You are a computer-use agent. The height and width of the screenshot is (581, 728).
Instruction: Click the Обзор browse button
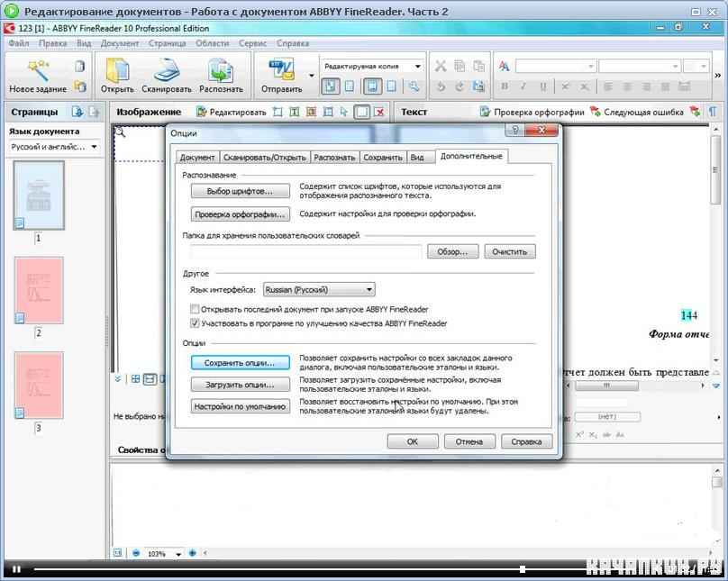(452, 251)
